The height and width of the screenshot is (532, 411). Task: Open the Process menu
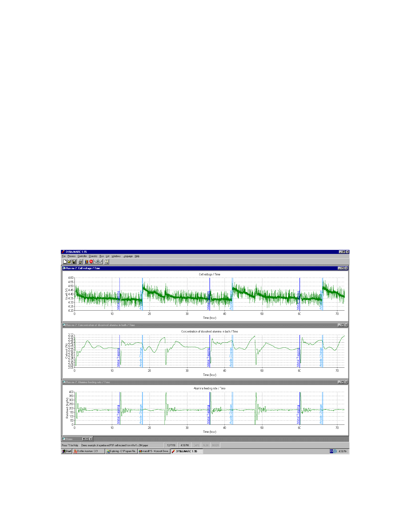(72, 256)
